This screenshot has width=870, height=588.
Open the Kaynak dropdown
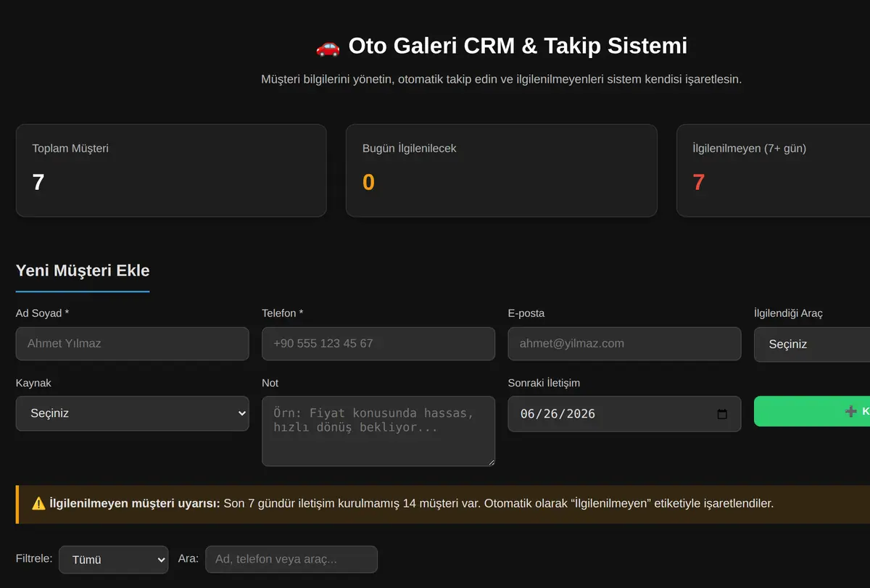click(x=132, y=413)
